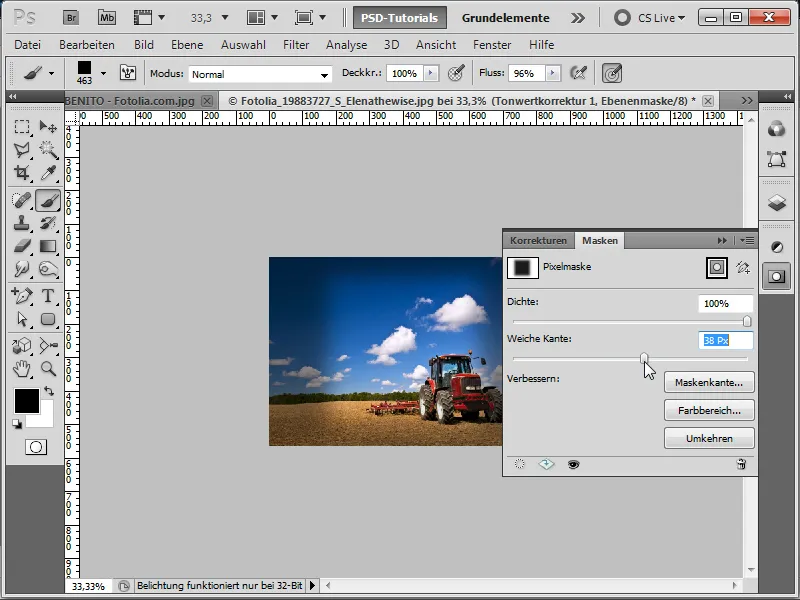
Task: Open the Filter menu
Action: 296,45
